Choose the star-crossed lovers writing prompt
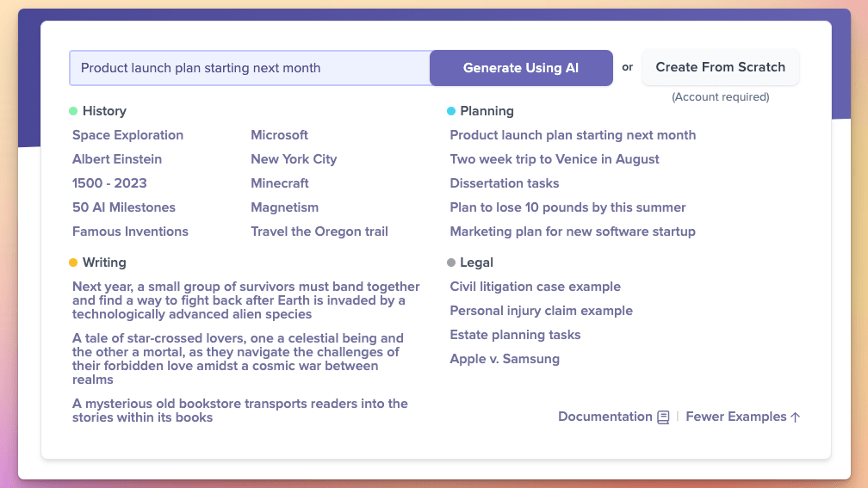868x488 pixels. click(238, 359)
